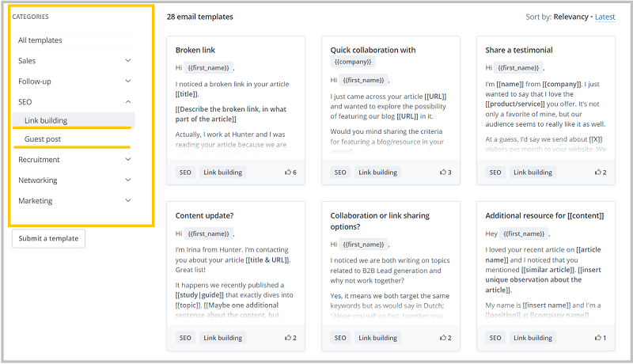The height and width of the screenshot is (364, 633).
Task: Like the Content update? template
Action: click(288, 338)
